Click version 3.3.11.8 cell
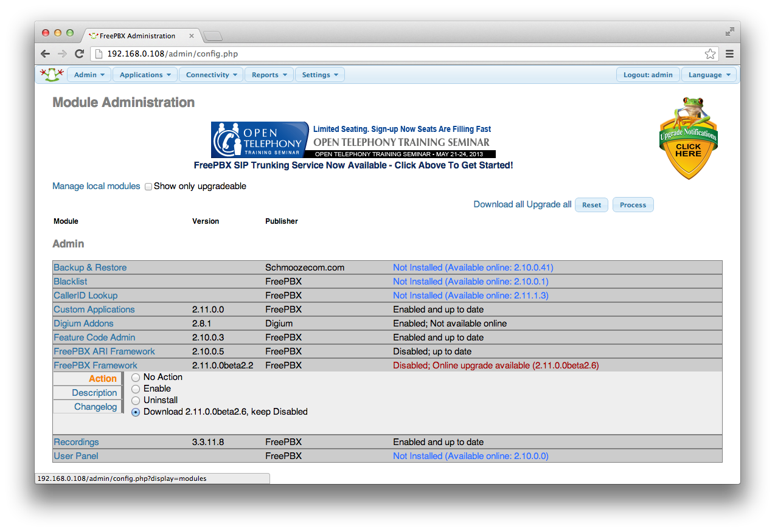 (208, 442)
